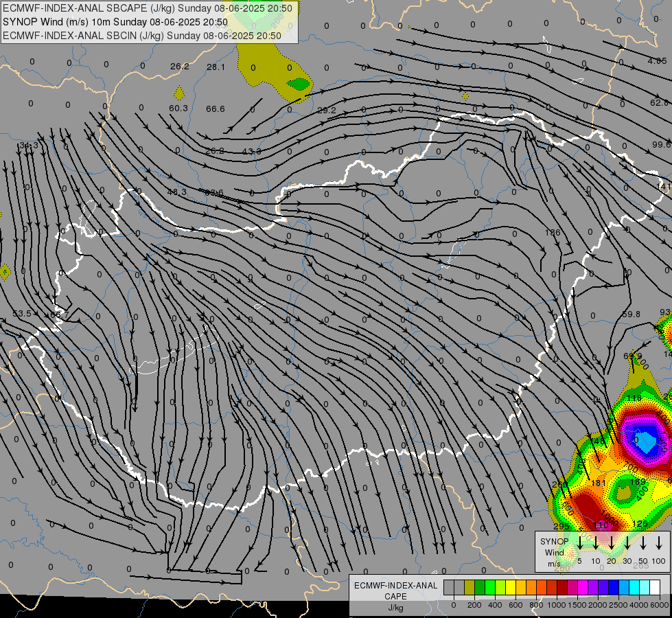Viewport: 672px width, 618px height.
Task: Click the map value 66.6
Action: tap(215, 109)
